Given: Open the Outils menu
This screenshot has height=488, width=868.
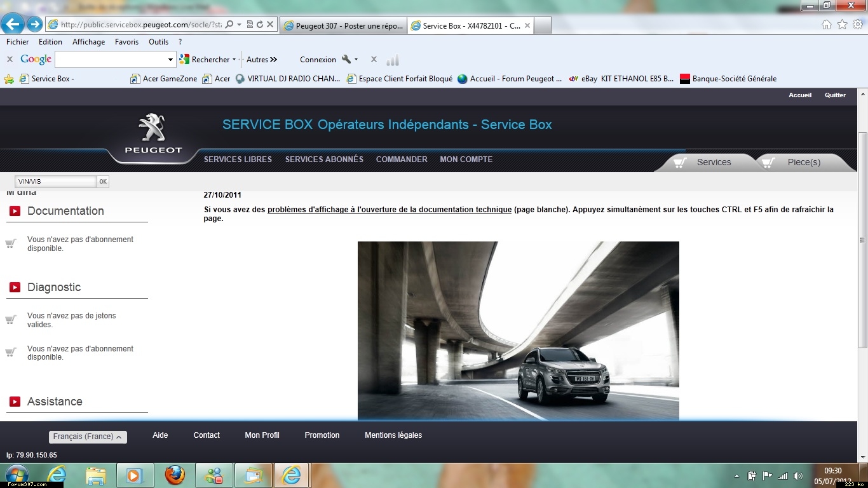Looking at the screenshot, I should pyautogui.click(x=158, y=42).
